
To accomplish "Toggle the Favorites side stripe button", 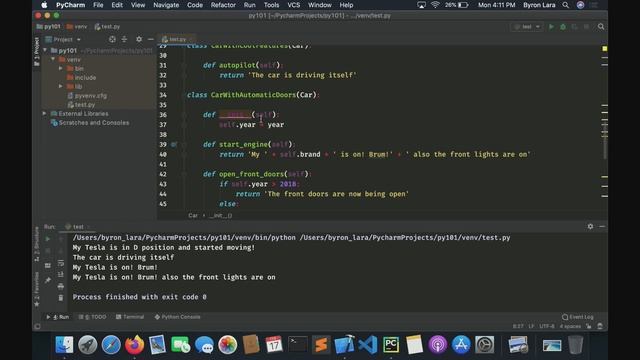I will [37, 289].
